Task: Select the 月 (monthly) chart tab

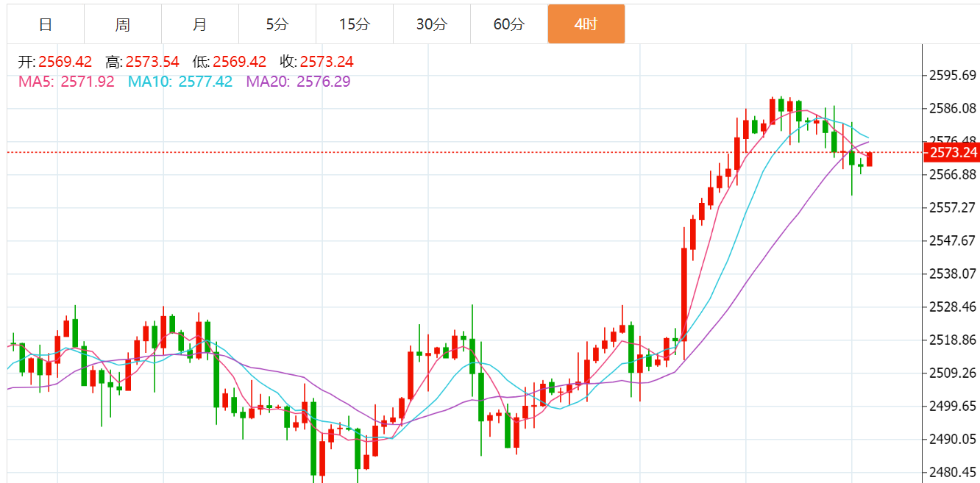Action: tap(200, 24)
